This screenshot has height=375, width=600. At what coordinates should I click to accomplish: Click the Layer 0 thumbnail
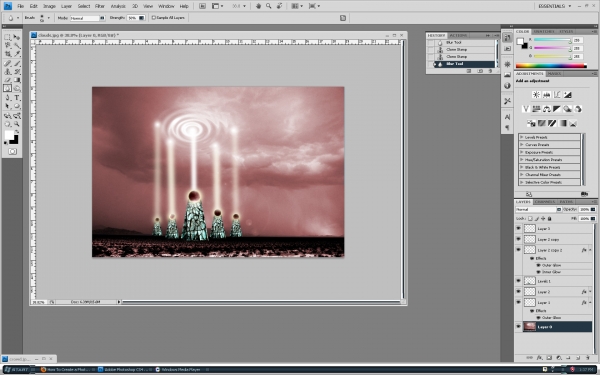[x=530, y=326]
